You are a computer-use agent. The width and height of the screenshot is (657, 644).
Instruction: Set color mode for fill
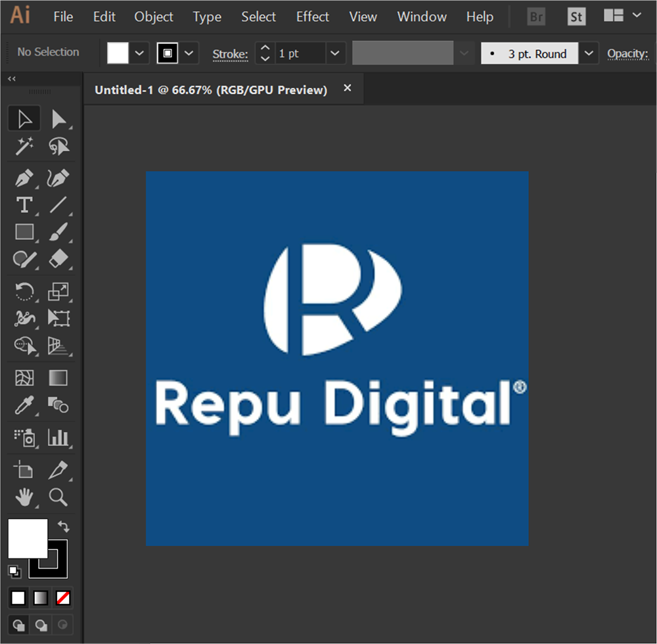(18, 598)
